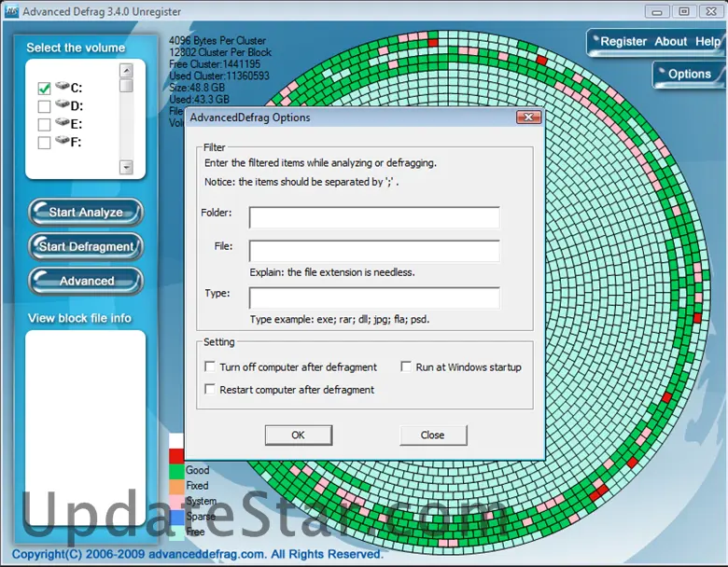This screenshot has height=567, width=728.
Task: Click the volume list down arrow
Action: pos(126,167)
